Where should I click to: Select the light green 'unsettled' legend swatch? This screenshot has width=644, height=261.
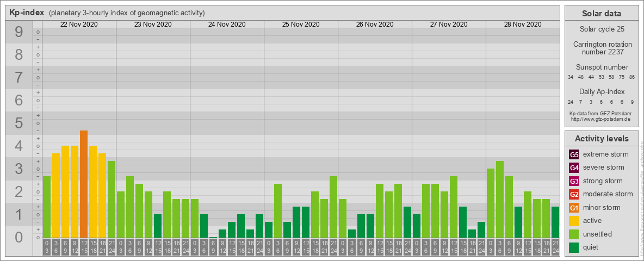(574, 234)
